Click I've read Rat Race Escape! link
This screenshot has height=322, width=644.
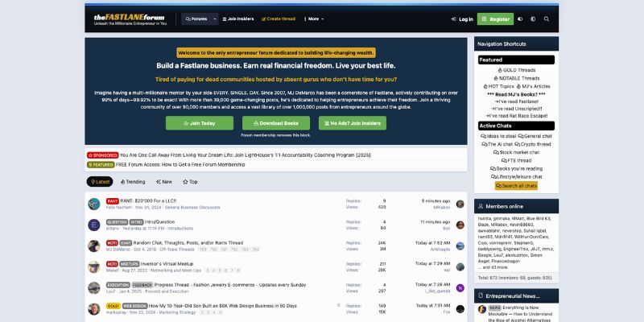click(516, 116)
